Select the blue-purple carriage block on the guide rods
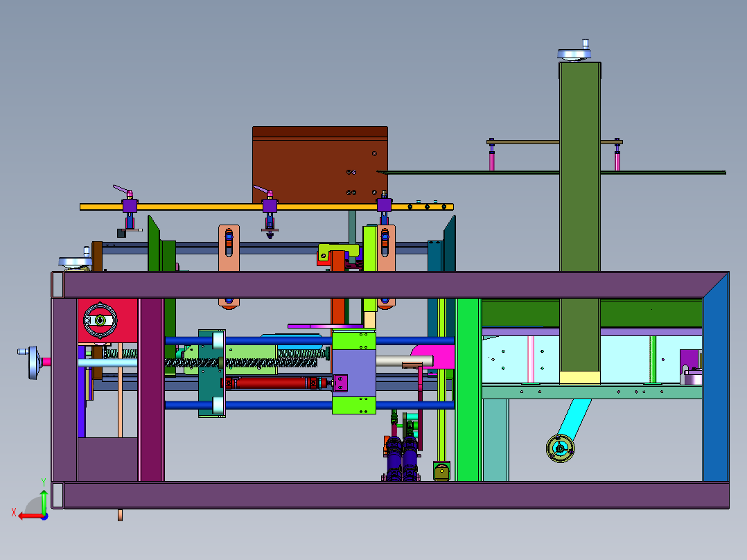Image resolution: width=747 pixels, height=560 pixels. [x=354, y=372]
